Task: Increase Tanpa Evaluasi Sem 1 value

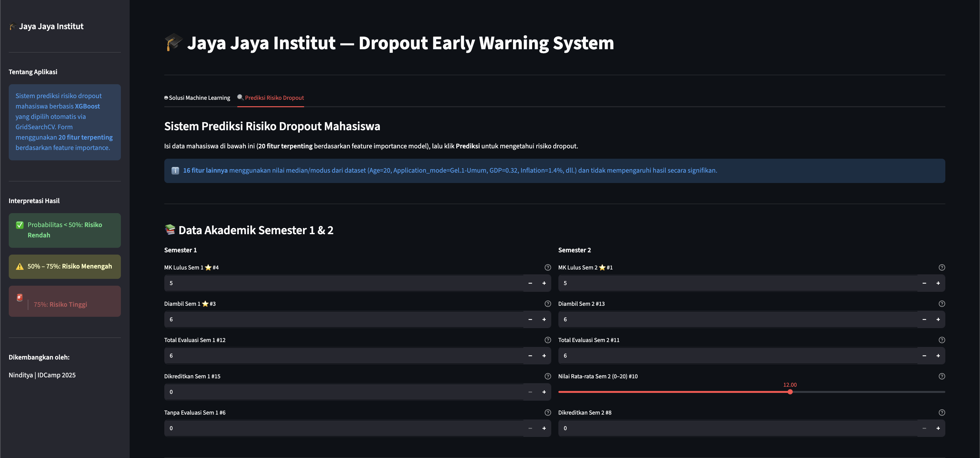Action: point(544,428)
